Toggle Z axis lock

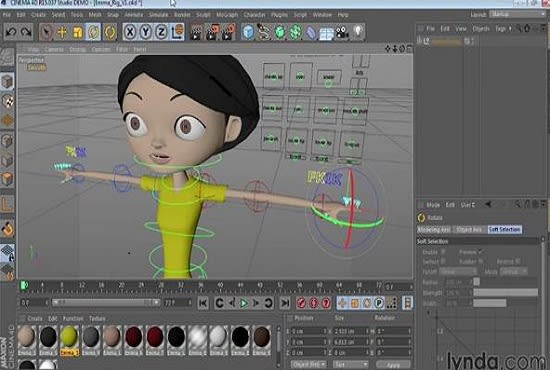(161, 32)
